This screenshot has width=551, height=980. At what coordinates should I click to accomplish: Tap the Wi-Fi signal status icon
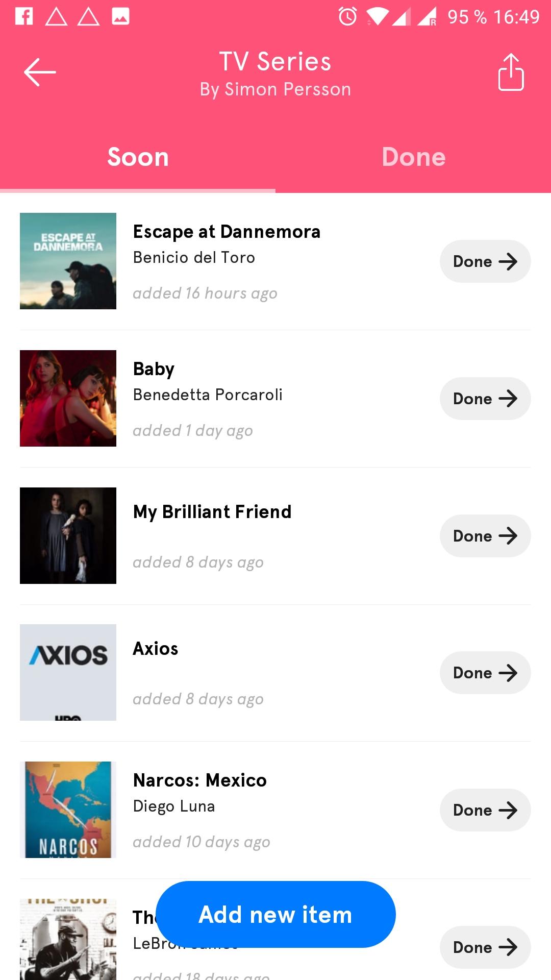(x=377, y=17)
